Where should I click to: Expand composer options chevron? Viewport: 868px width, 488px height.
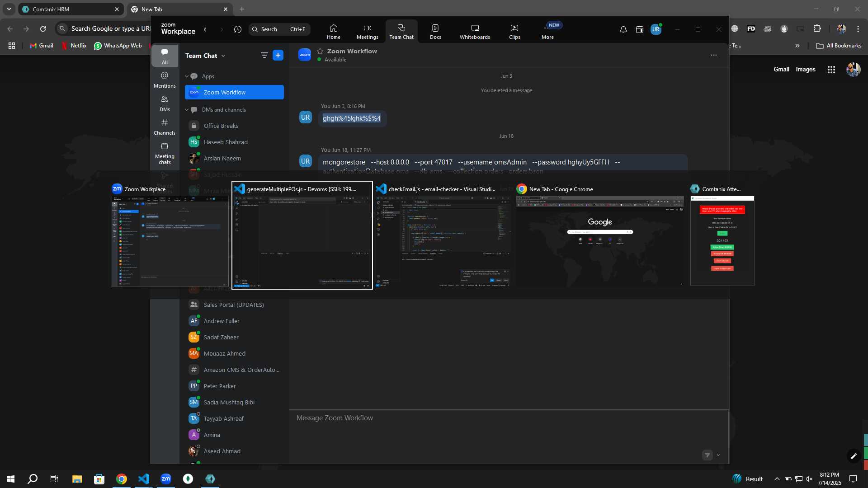click(718, 455)
